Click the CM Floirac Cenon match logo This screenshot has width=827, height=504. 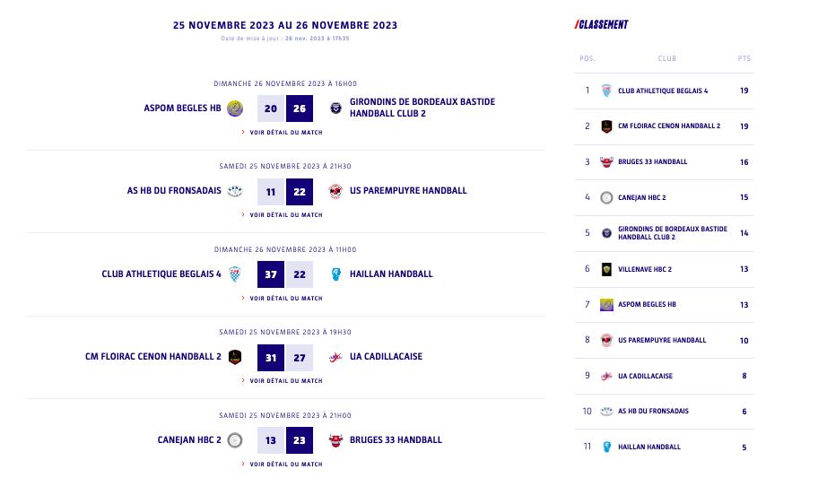click(x=235, y=357)
